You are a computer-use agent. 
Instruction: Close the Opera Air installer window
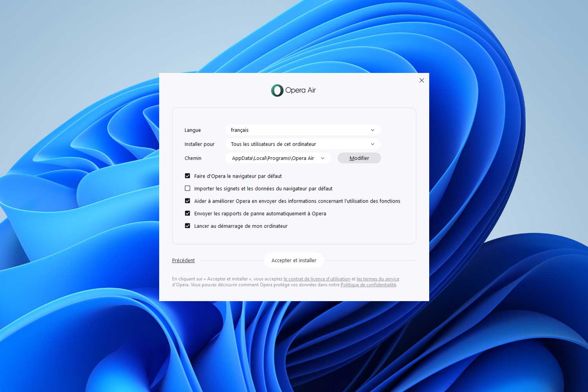(x=422, y=80)
